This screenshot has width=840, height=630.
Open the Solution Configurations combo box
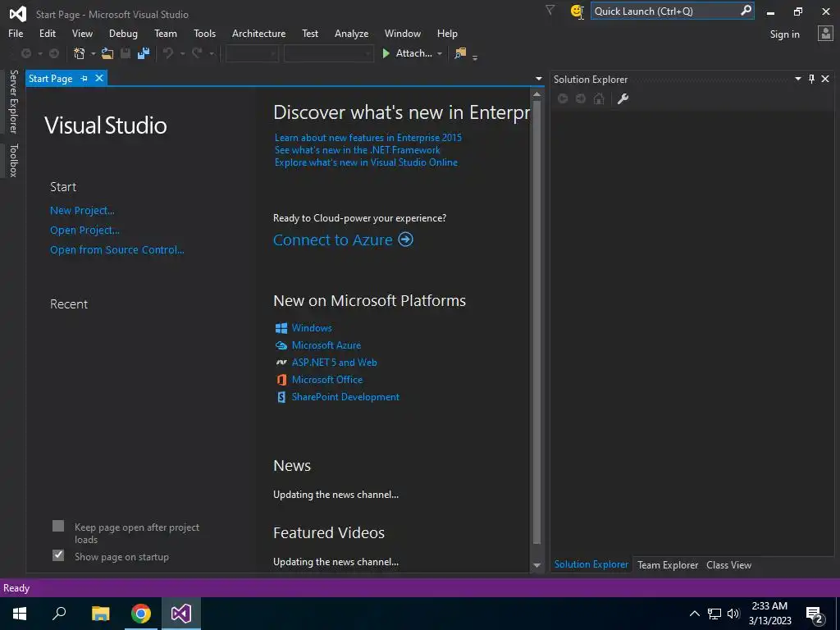pos(252,53)
